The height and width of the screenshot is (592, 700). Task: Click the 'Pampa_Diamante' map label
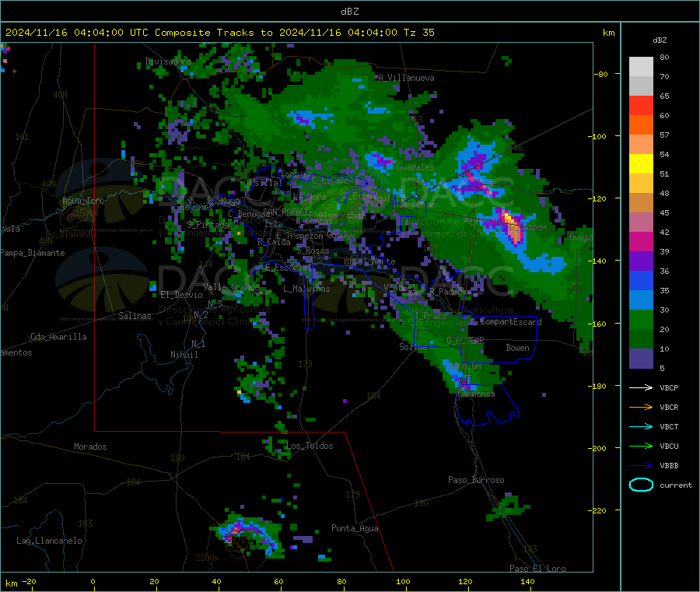coord(33,253)
